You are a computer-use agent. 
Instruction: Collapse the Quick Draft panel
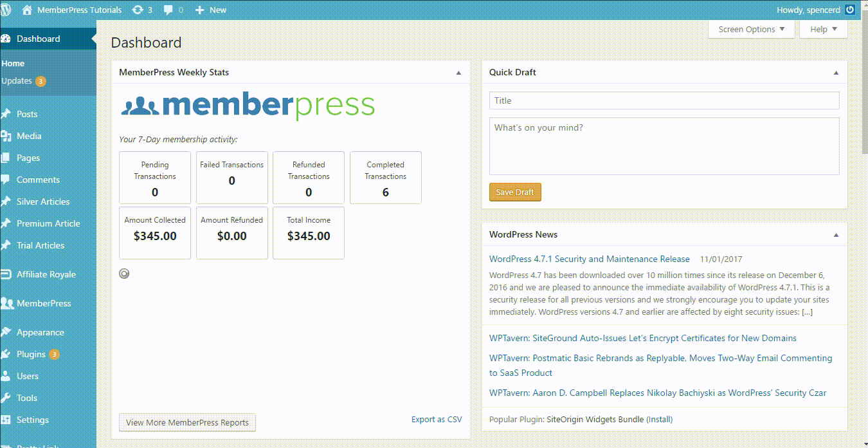[836, 73]
